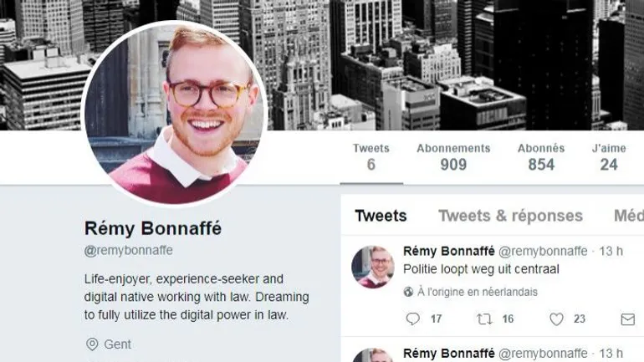The height and width of the screenshot is (362, 644).
Task: Show the J'aime likes count of 24
Action: point(609,157)
